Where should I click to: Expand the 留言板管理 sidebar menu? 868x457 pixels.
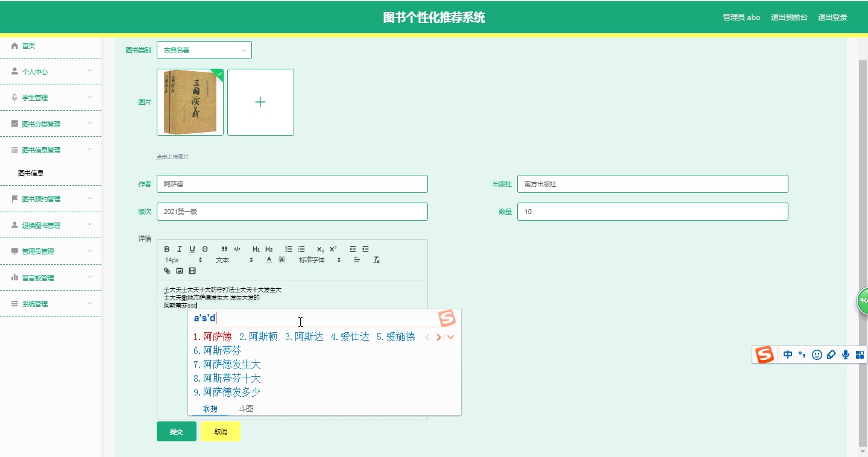coord(51,277)
